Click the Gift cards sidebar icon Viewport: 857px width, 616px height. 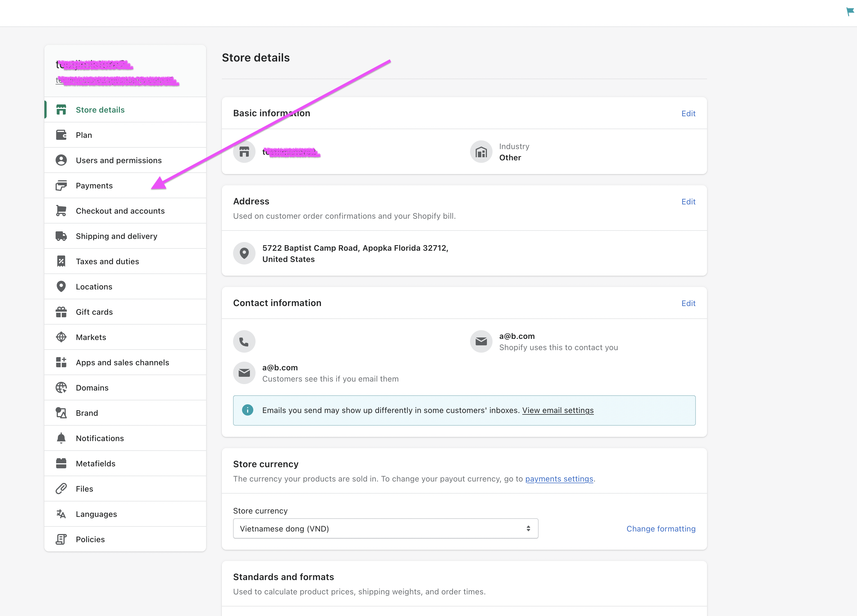pyautogui.click(x=61, y=311)
